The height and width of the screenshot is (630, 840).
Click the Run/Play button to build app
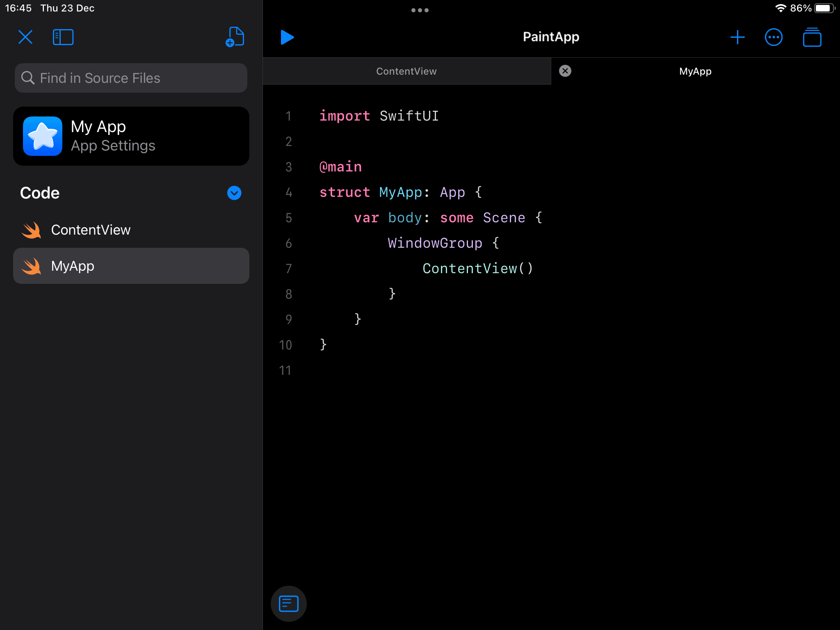pos(287,37)
